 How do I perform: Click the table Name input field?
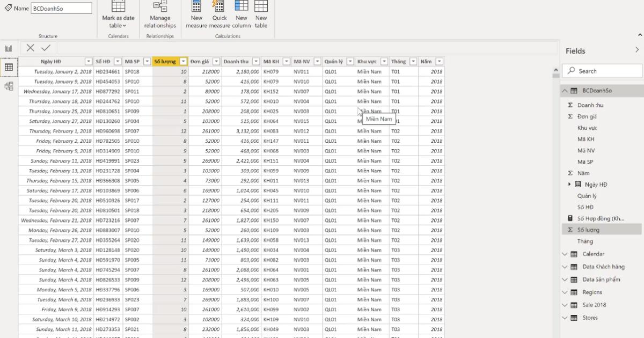pyautogui.click(x=61, y=9)
